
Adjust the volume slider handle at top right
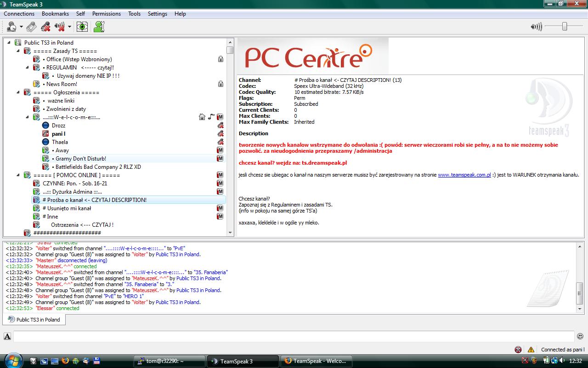pyautogui.click(x=565, y=27)
